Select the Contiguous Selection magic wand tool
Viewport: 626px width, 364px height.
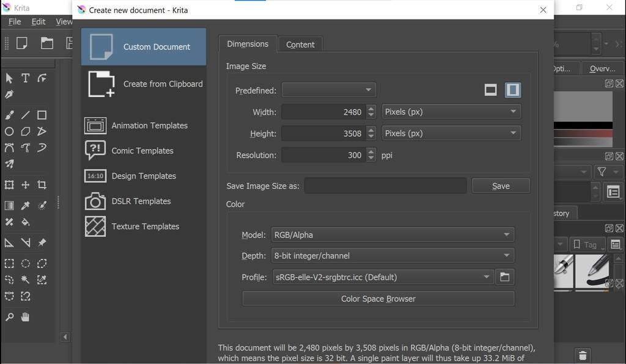pyautogui.click(x=25, y=280)
